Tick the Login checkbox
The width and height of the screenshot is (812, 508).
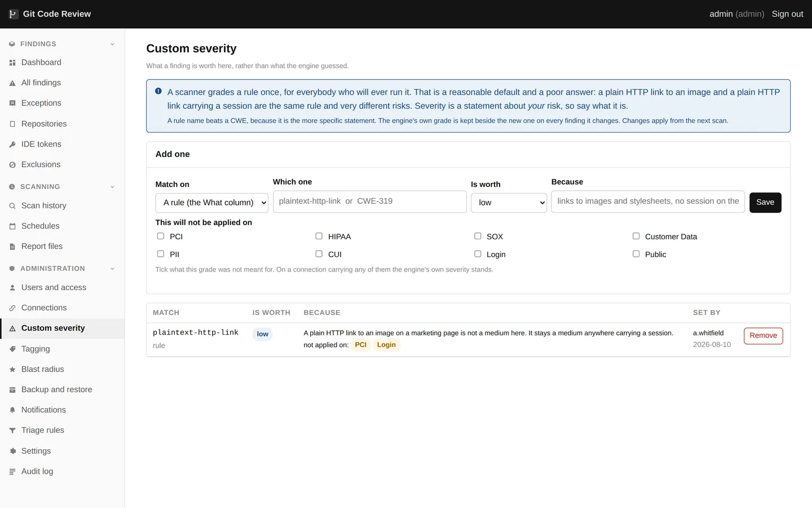tap(478, 254)
